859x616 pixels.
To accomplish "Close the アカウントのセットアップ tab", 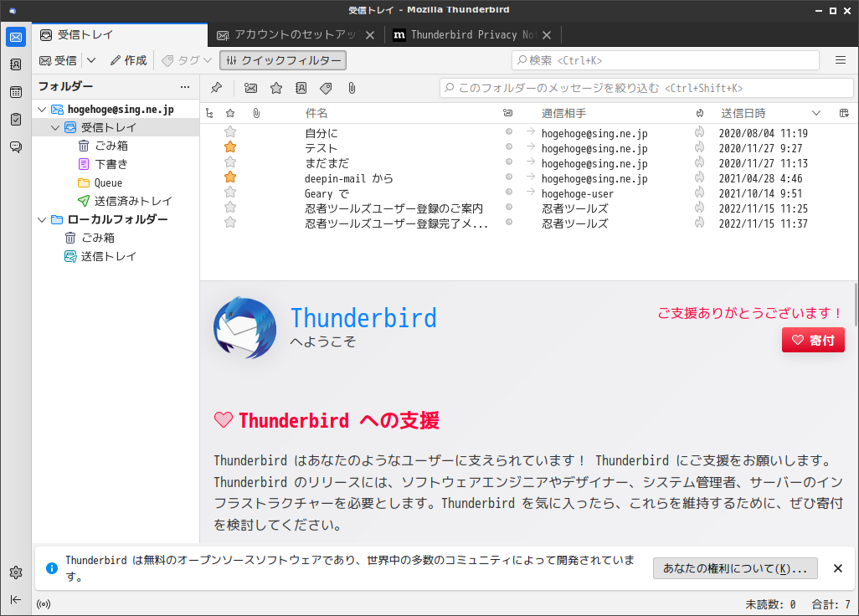I will tap(370, 35).
